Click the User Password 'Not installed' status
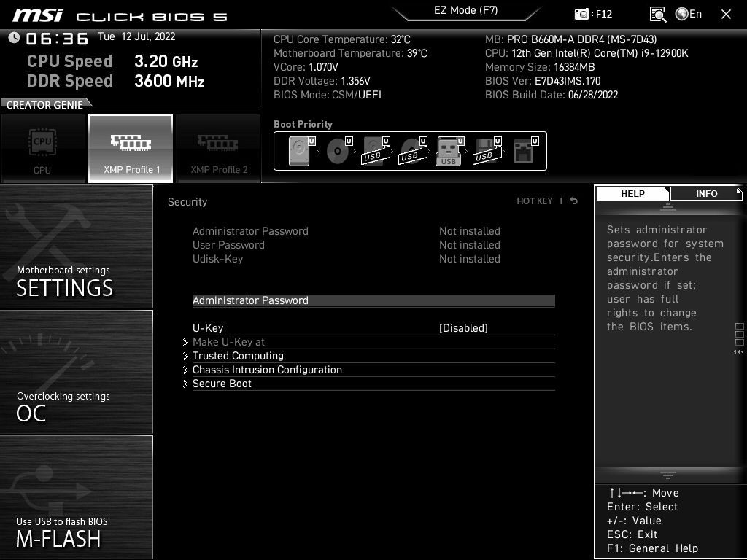 coord(469,245)
